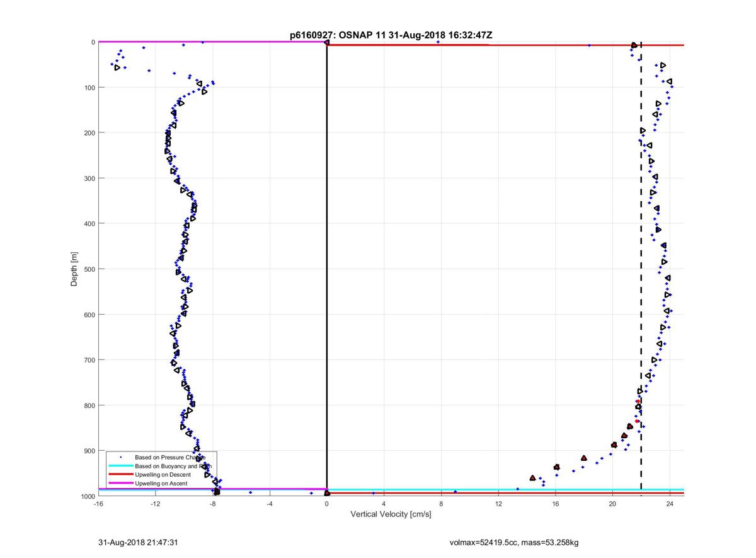Click the solid black vertical zero-velocity line
This screenshot has height=558, width=756.
(327, 269)
